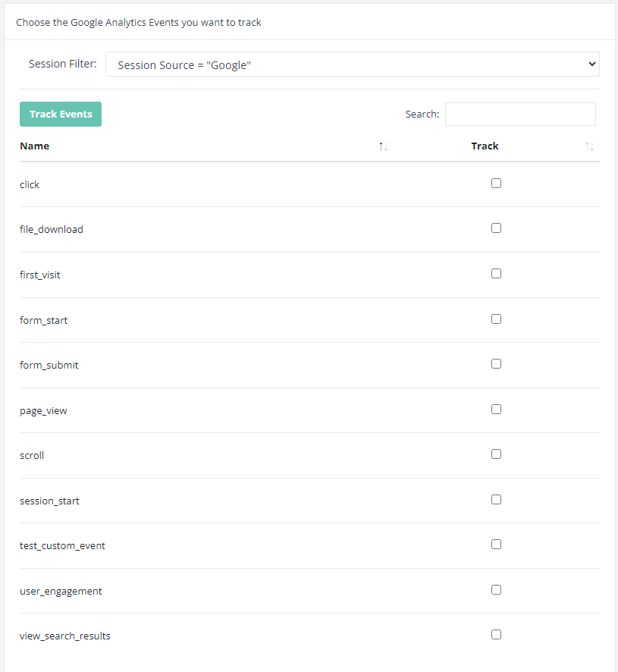
Task: Check the file_download track checkbox
Action: [496, 228]
